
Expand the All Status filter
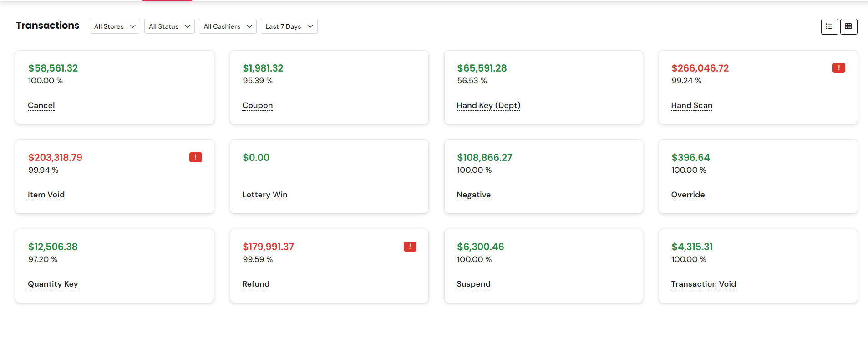click(x=169, y=26)
